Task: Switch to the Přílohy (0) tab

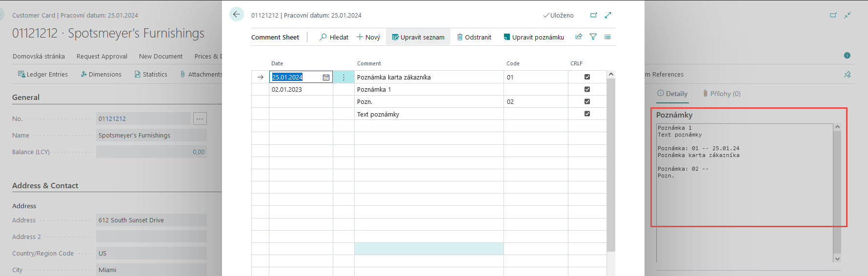Action: pos(722,94)
